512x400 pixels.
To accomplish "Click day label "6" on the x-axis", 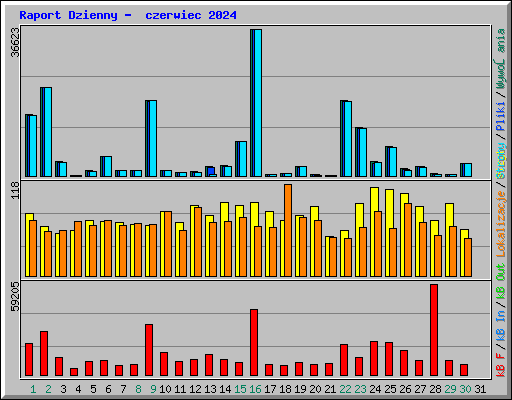I will (108, 389).
